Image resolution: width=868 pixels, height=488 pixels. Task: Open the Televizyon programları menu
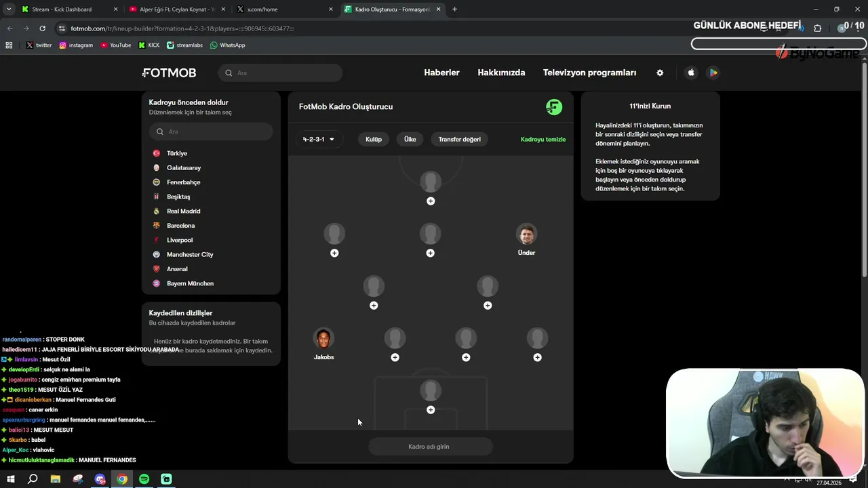coord(590,73)
